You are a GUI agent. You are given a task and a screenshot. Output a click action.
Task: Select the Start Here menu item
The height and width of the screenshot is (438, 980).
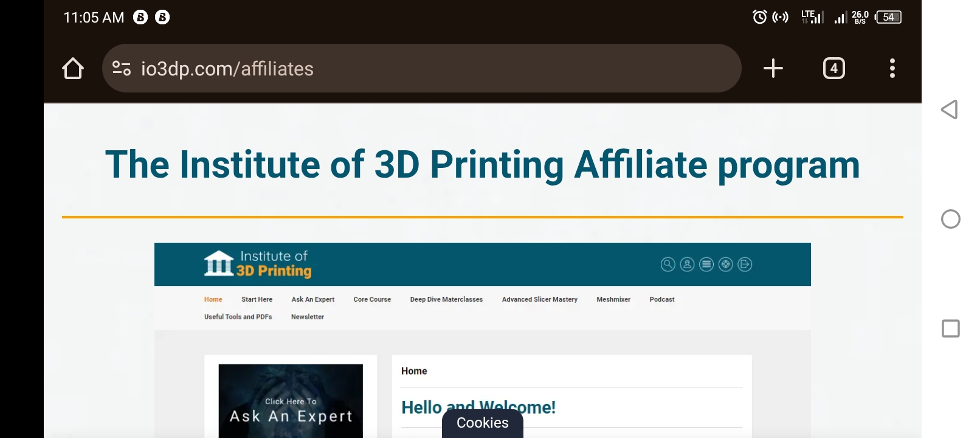(257, 299)
